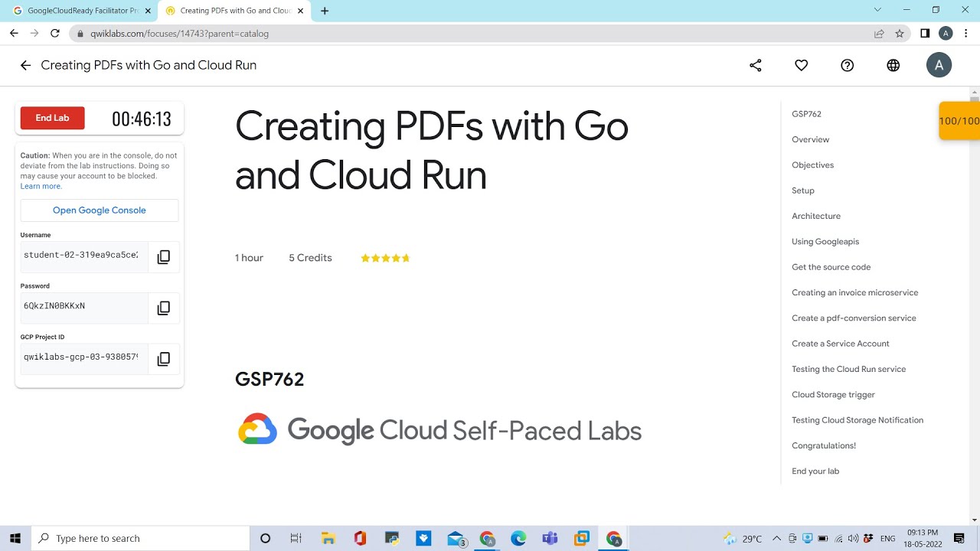Go to Testing Cloud Storage Notification section

(857, 420)
